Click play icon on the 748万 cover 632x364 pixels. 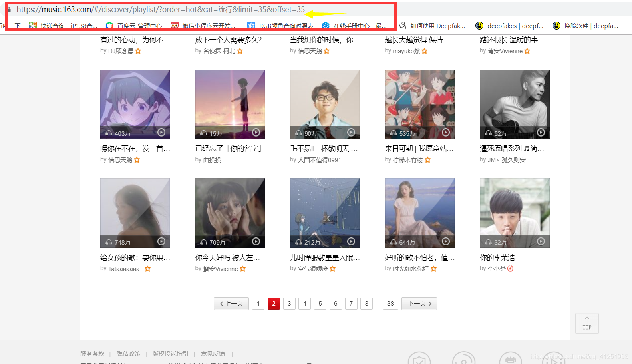(x=161, y=241)
